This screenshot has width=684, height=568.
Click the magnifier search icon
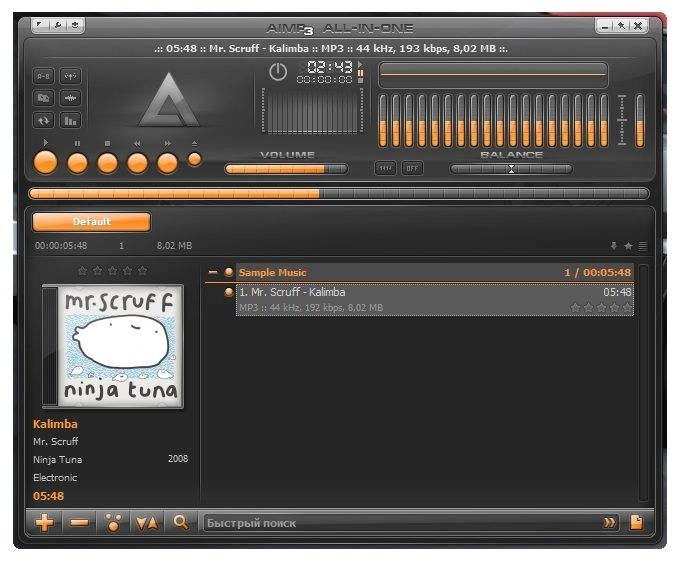click(x=181, y=522)
